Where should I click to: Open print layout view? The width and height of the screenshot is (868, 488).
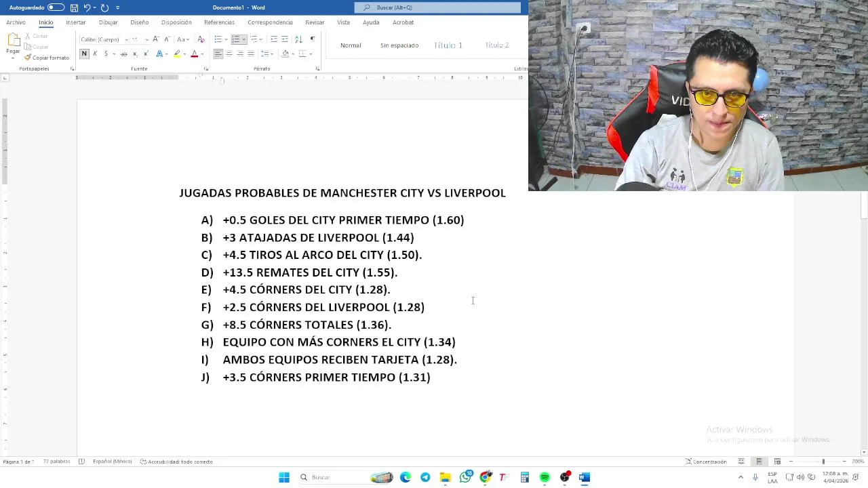click(x=759, y=462)
